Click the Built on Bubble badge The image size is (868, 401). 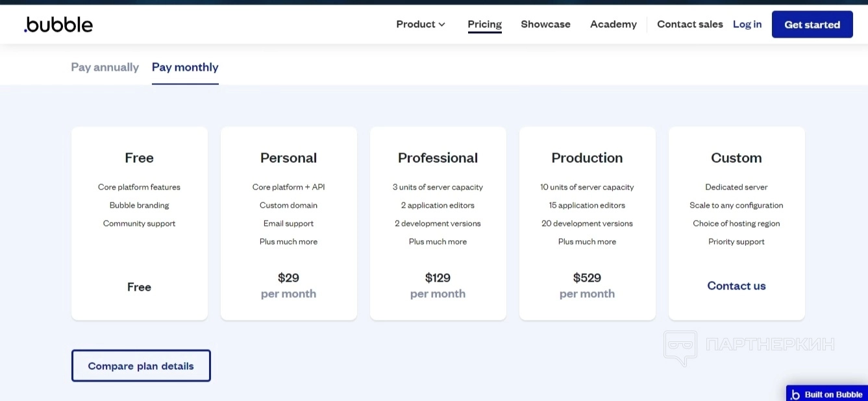(x=826, y=394)
